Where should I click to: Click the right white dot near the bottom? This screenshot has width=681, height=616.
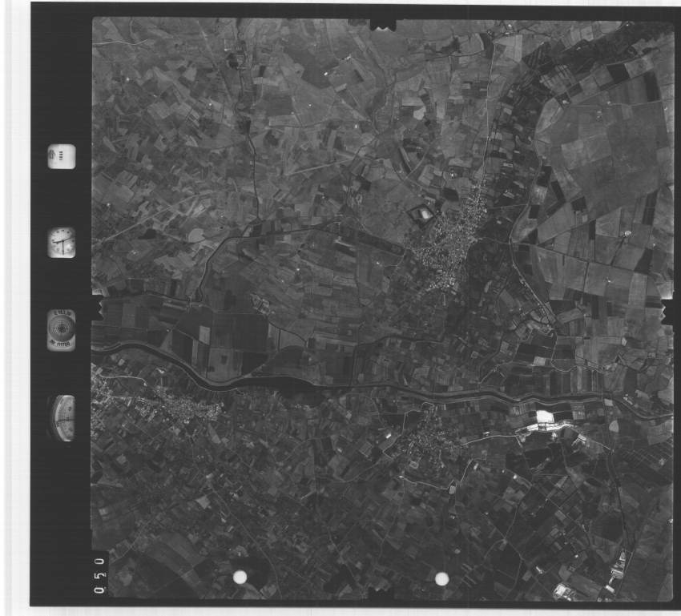441,578
